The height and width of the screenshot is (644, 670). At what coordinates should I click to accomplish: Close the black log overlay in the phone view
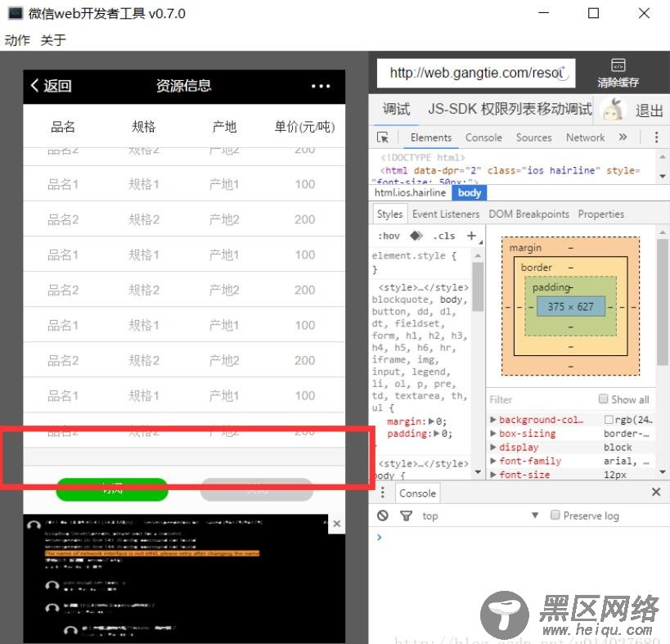(337, 524)
